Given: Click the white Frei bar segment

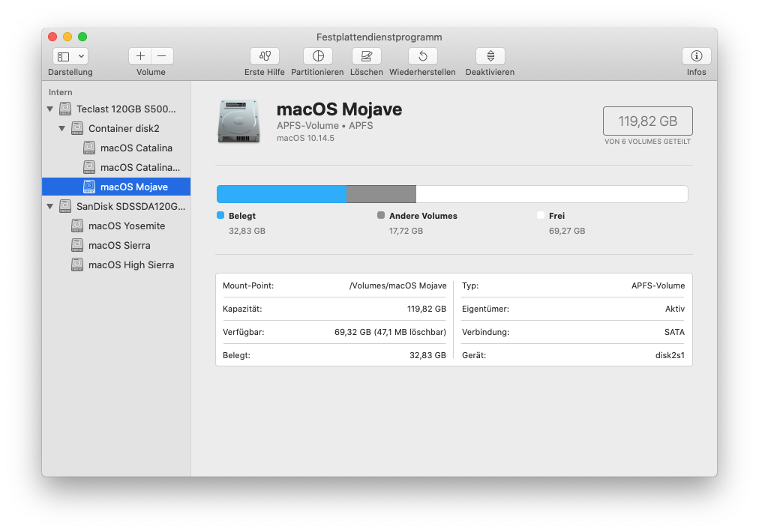Looking at the screenshot, I should coord(552,194).
